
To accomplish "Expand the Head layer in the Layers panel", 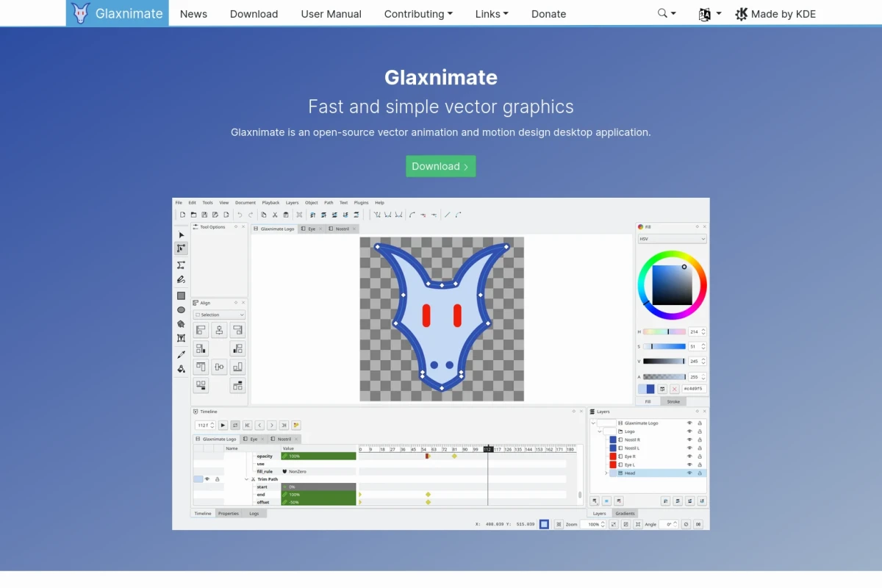I will 606,473.
